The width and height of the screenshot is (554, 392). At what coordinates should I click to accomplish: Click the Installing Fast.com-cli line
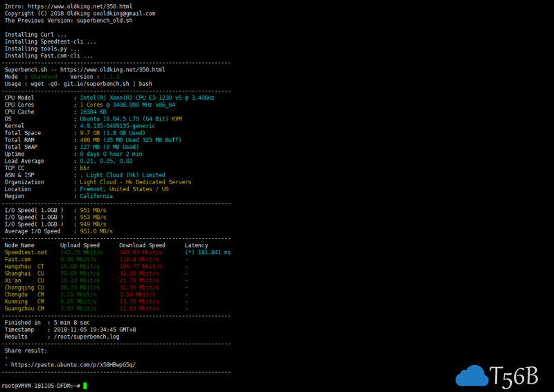click(48, 55)
